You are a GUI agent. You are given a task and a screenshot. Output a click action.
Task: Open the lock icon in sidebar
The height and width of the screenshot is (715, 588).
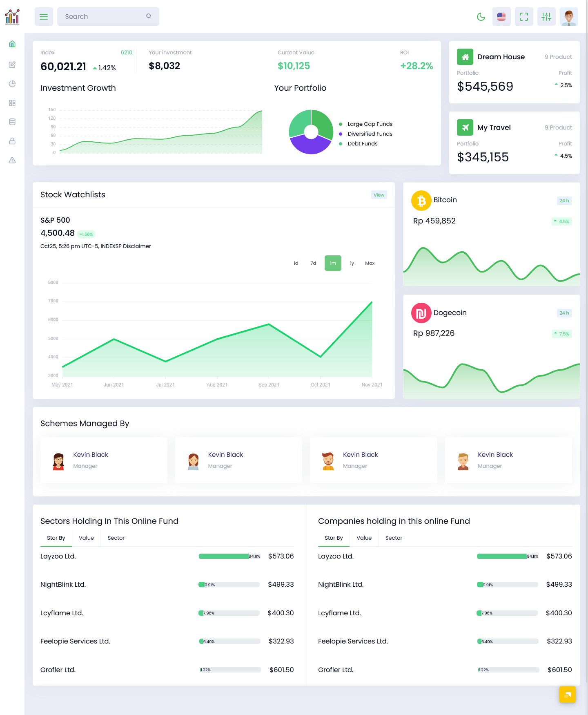(x=12, y=141)
